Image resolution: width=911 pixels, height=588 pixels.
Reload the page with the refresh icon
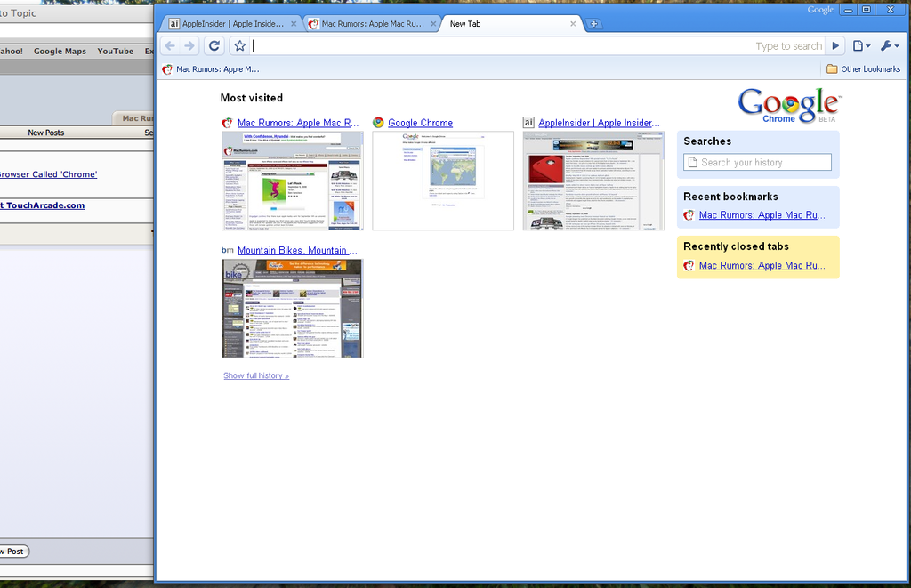tap(214, 46)
